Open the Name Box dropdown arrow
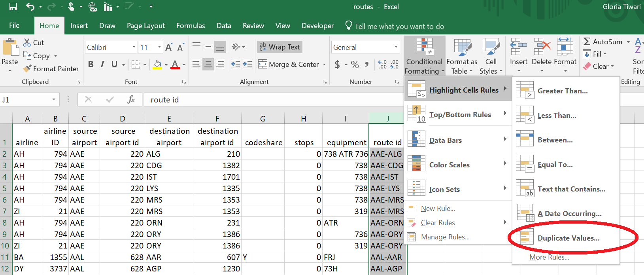Viewport: 644px width, 275px height. tap(54, 100)
